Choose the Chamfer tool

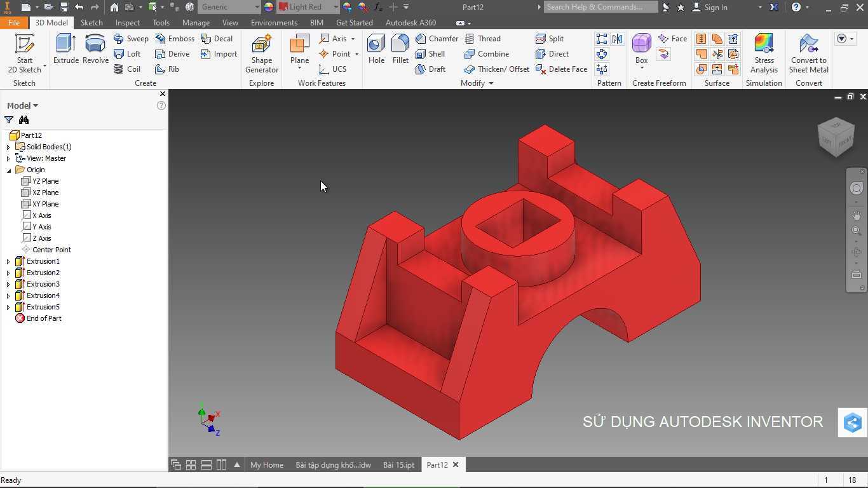coord(437,39)
